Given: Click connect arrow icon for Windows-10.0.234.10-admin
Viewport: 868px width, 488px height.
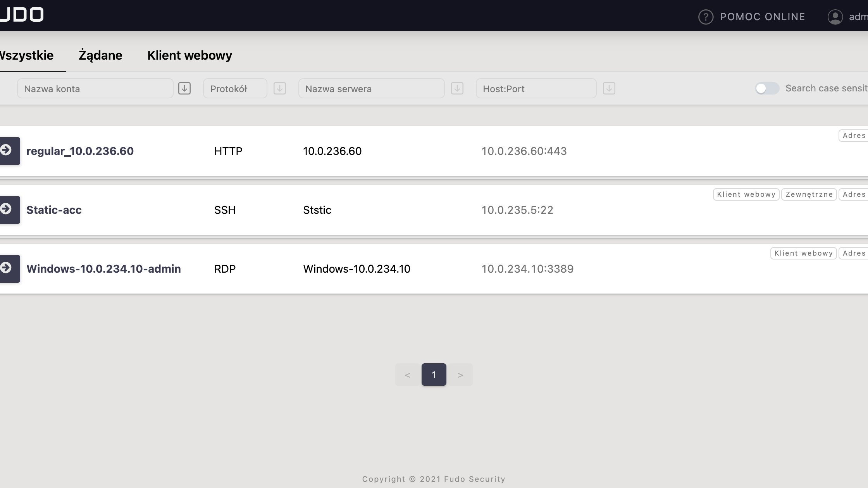Looking at the screenshot, I should pos(7,268).
